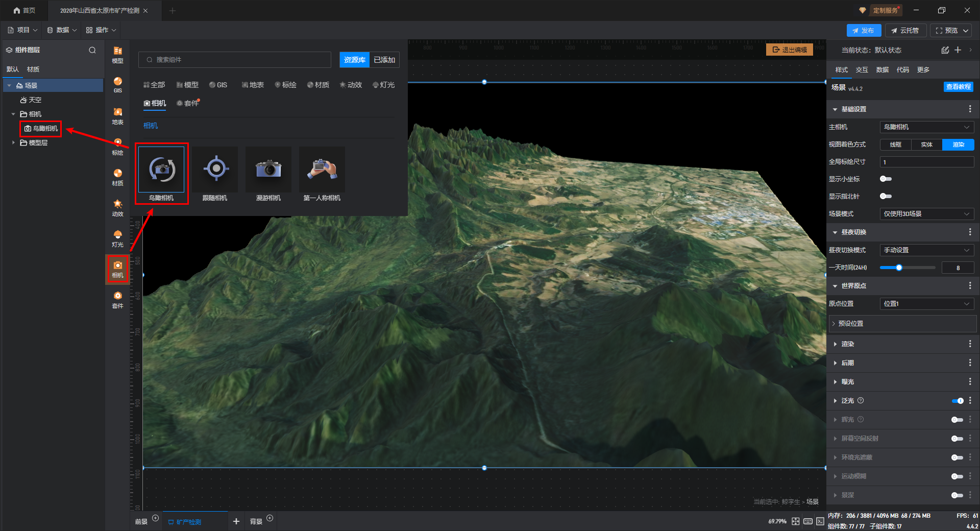The width and height of the screenshot is (980, 531).
Task: Open the 灯光 (Lighting) sidebar category
Action: click(x=117, y=238)
